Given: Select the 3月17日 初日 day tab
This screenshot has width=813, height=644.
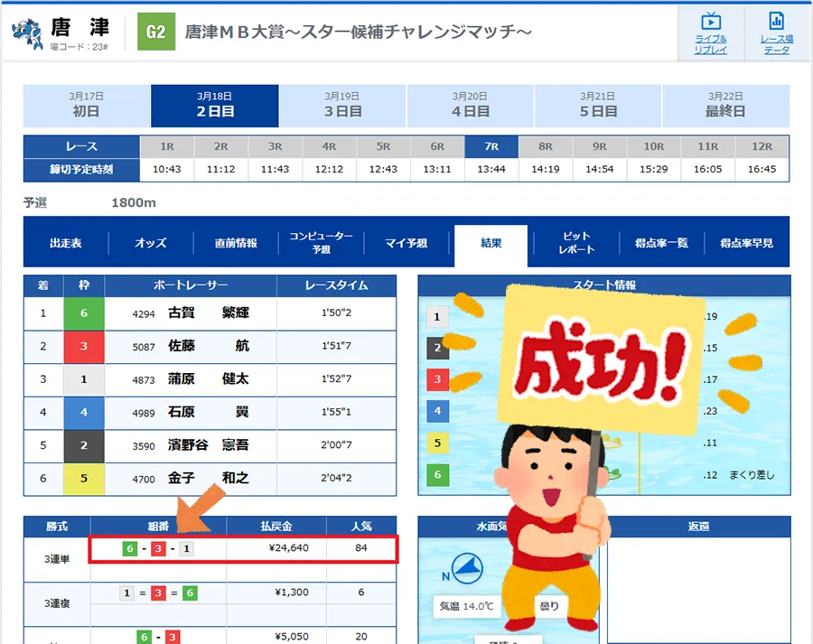Looking at the screenshot, I should tap(87, 106).
